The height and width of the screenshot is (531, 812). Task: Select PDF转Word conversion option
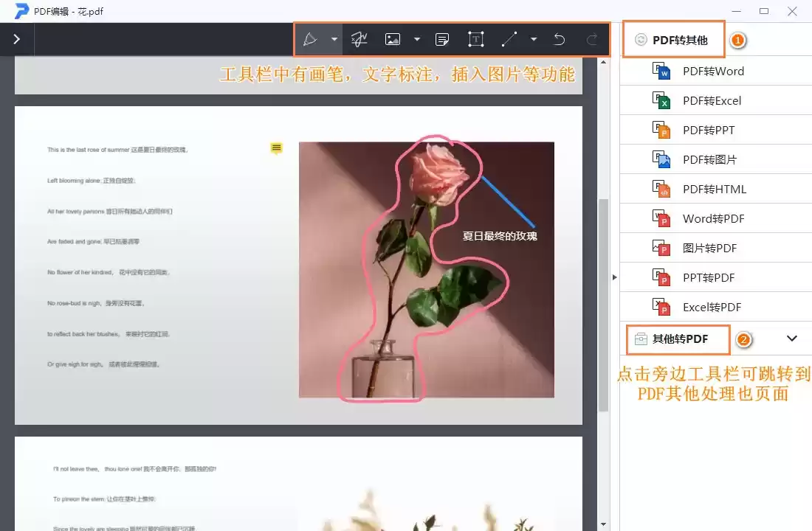[x=713, y=72]
